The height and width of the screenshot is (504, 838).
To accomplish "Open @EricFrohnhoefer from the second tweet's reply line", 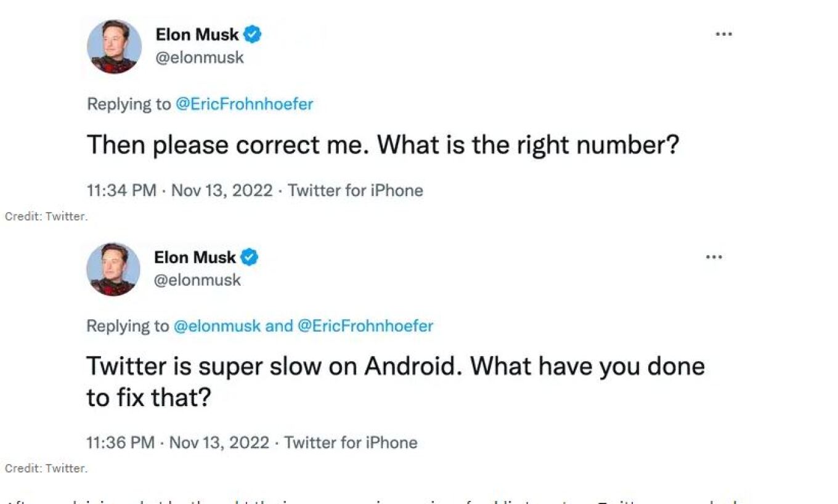I will 365,326.
